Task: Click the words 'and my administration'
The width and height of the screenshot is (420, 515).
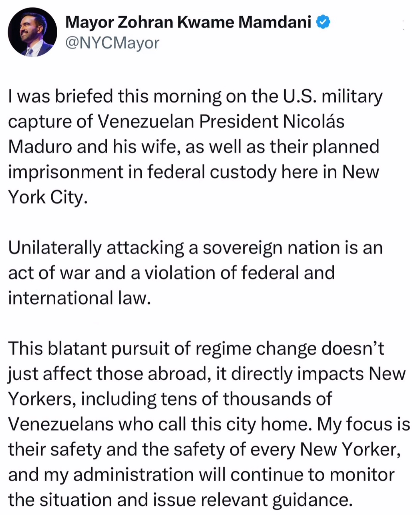Action: coord(101,474)
